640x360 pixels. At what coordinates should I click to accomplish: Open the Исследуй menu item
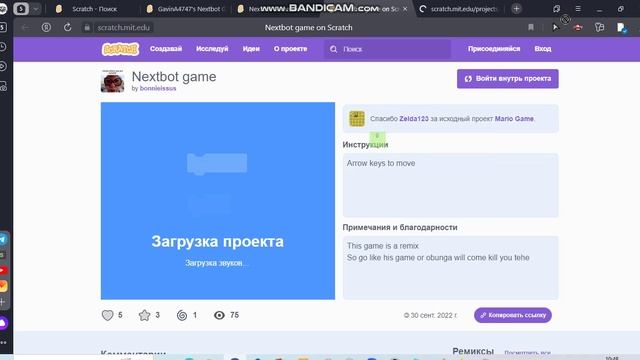tap(212, 49)
